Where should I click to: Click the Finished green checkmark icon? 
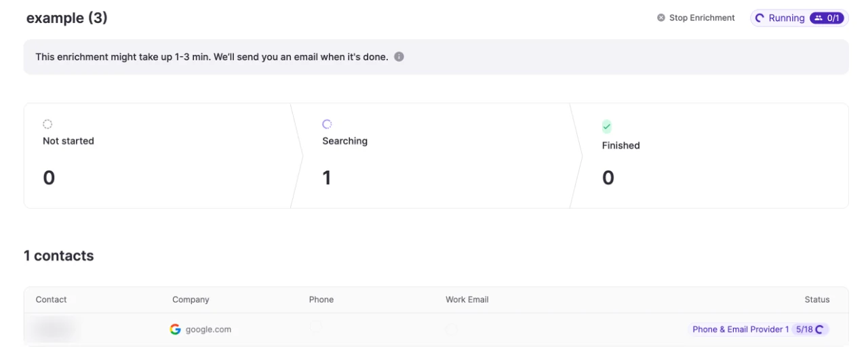tap(607, 126)
